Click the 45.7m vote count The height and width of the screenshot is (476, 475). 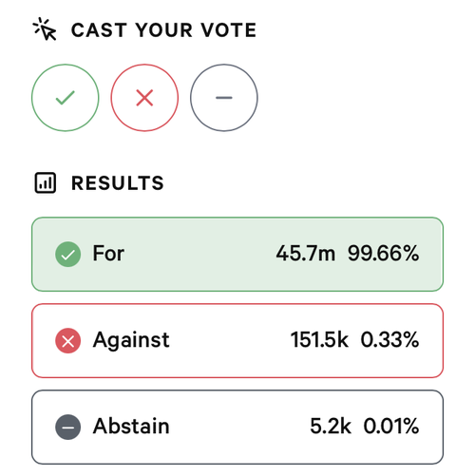click(306, 254)
